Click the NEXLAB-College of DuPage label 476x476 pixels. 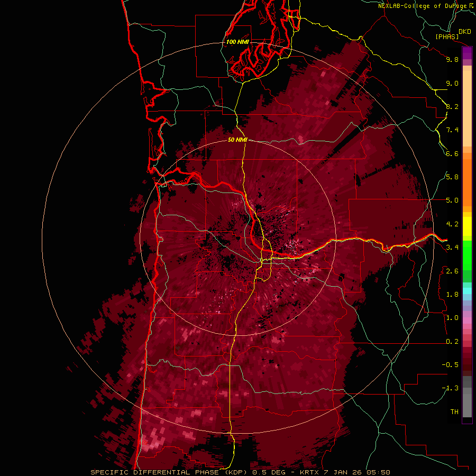tap(423, 6)
